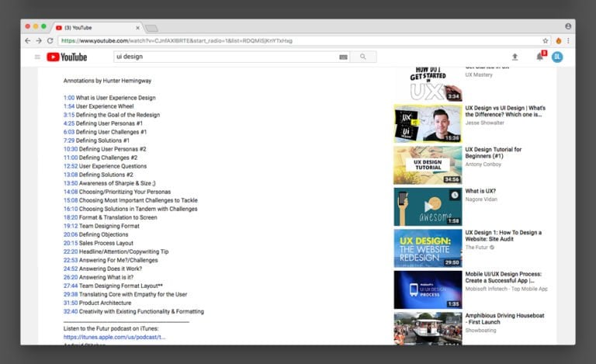The width and height of the screenshot is (596, 364).
Task: Click the orange extension icon in the toolbar
Action: [559, 40]
